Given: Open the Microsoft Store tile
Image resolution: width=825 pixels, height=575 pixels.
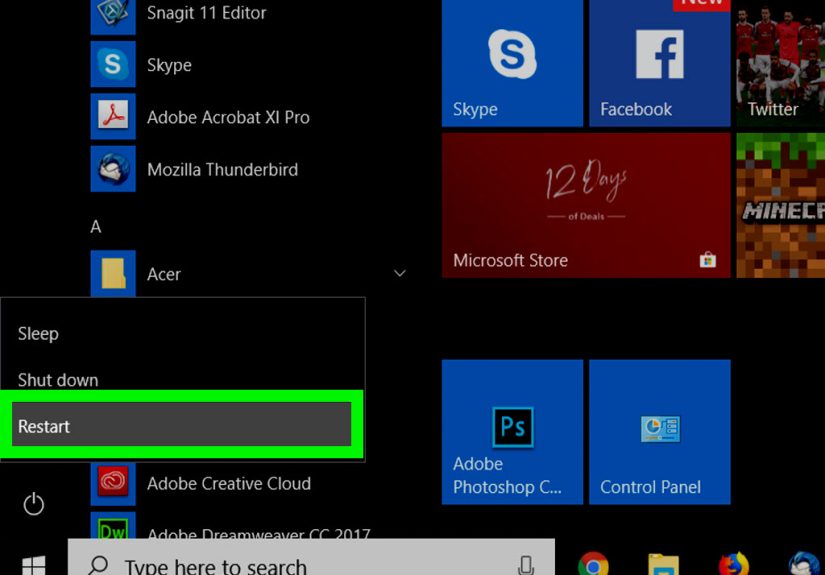Looking at the screenshot, I should (586, 205).
